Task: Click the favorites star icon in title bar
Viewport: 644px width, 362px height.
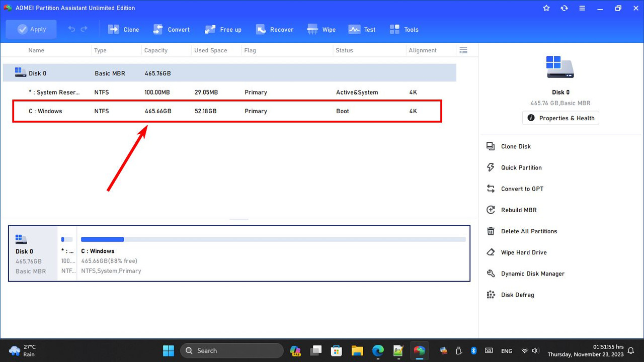Action: click(546, 8)
